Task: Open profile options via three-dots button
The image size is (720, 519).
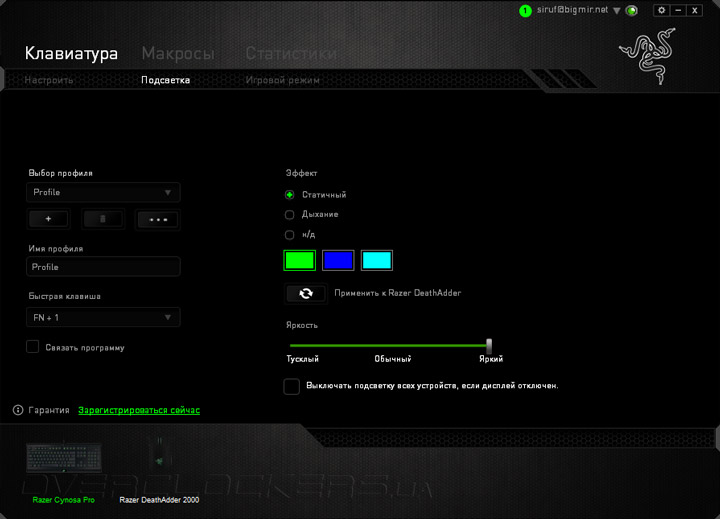Action: tap(158, 219)
